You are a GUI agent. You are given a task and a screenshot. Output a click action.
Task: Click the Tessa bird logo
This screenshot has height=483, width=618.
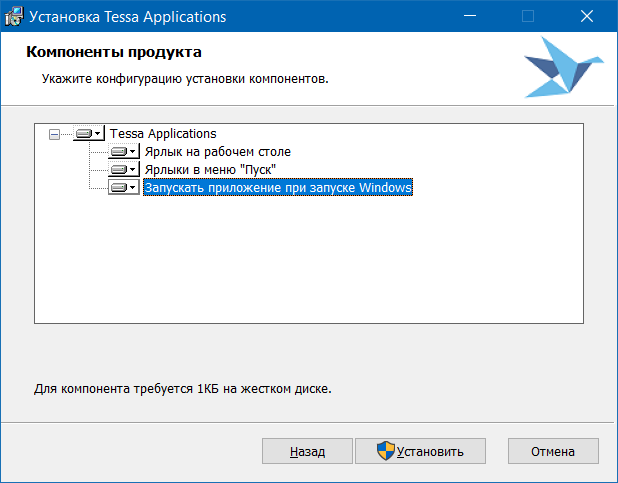[563, 67]
